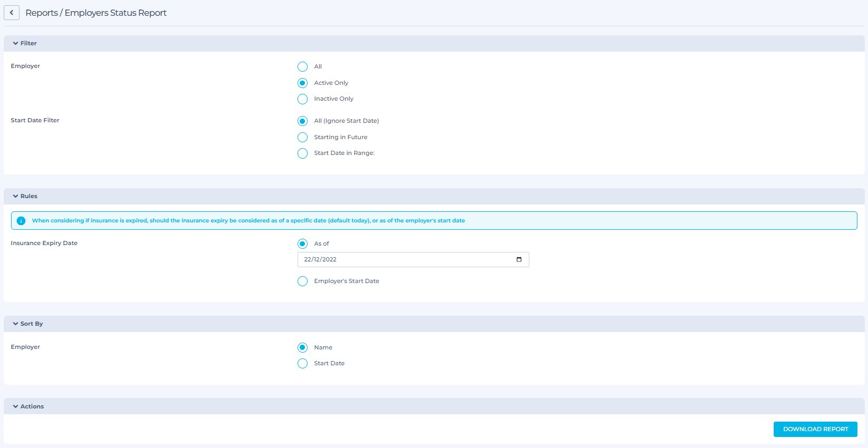
Task: Choose Employer's Start Date radio option
Action: click(x=302, y=281)
